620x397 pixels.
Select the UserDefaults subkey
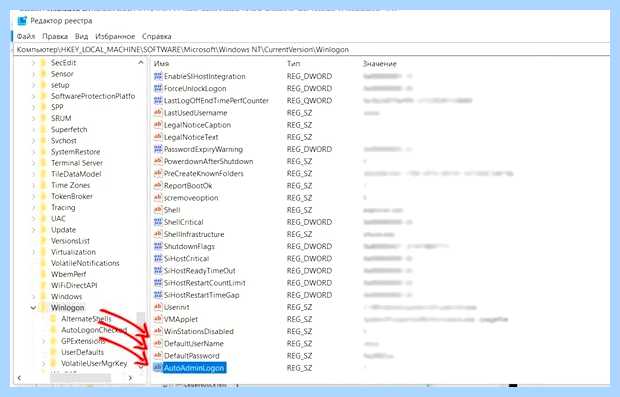click(x=82, y=352)
